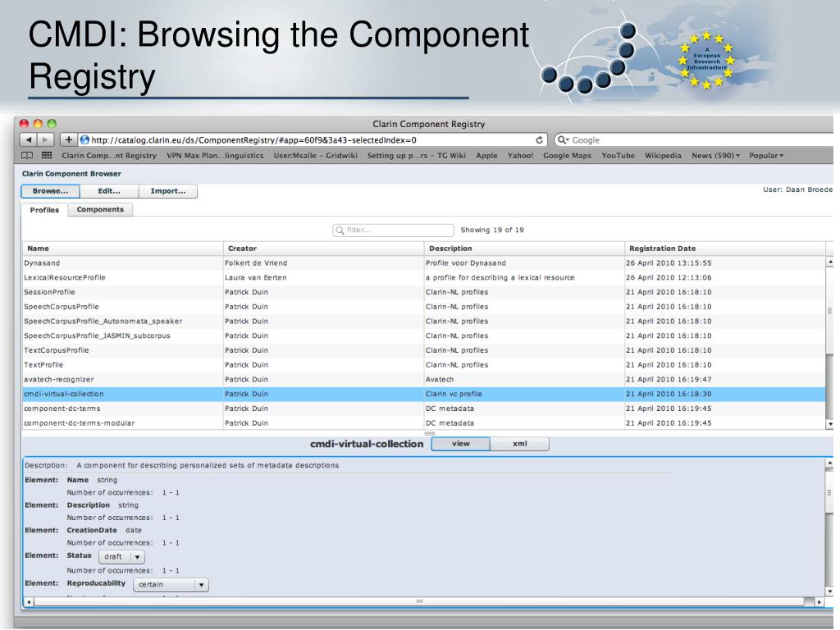Sort by Registration Date column header

coord(725,248)
